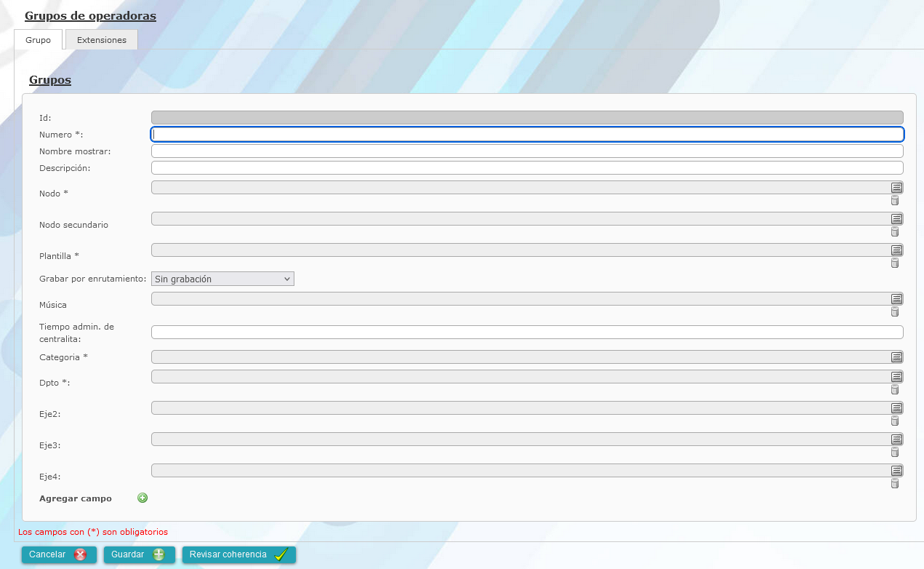This screenshot has width=924, height=569.
Task: Clear Dpto with its trash icon
Action: 895,389
